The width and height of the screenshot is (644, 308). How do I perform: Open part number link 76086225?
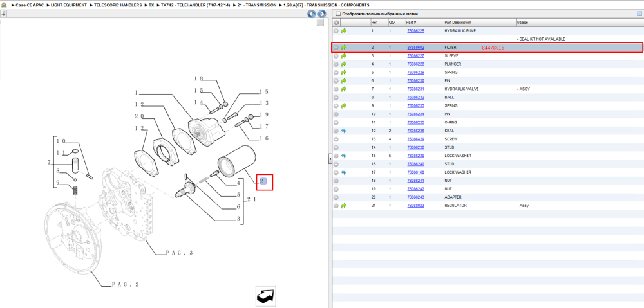pyautogui.click(x=415, y=31)
